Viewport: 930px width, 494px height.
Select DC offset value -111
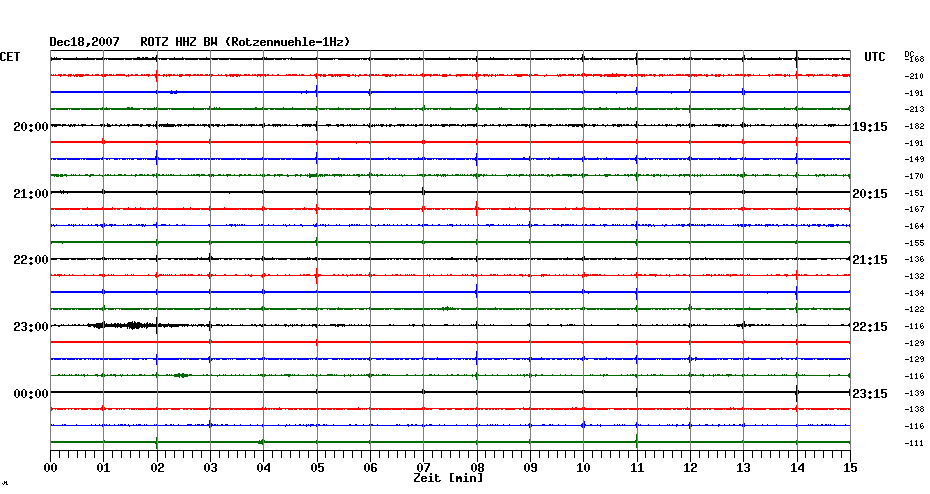coord(914,442)
